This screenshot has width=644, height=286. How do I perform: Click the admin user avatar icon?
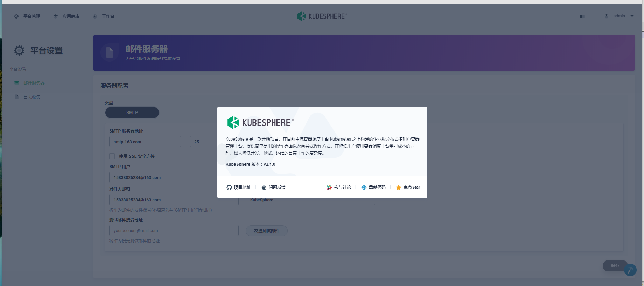(x=607, y=16)
